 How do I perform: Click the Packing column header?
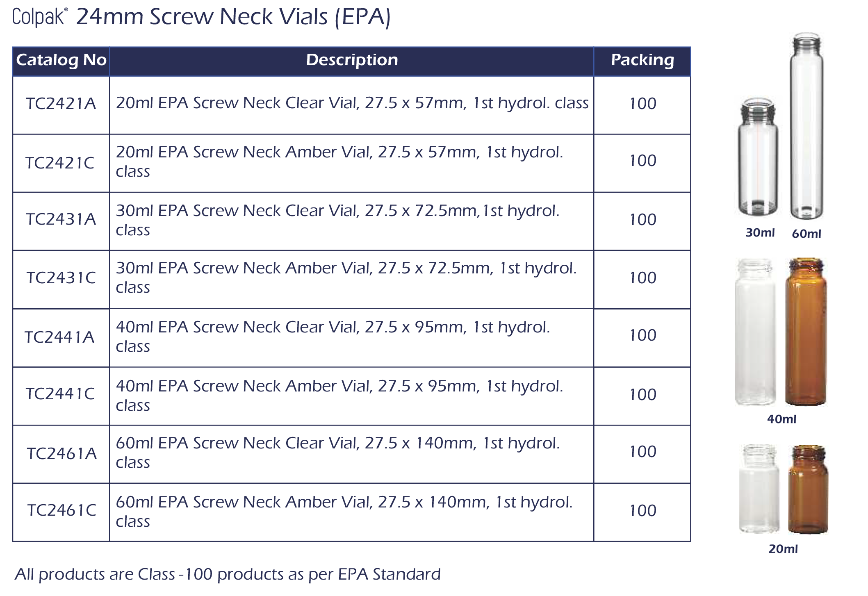(x=642, y=60)
